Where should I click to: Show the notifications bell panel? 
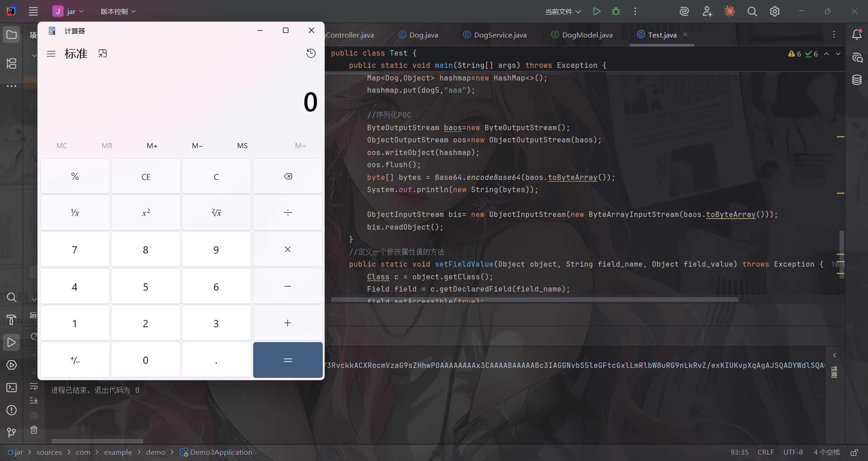coord(857,35)
